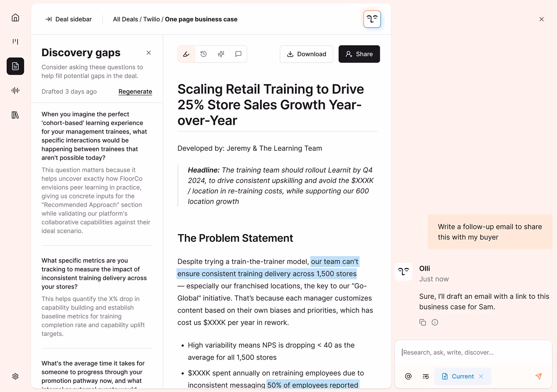The height and width of the screenshot is (392, 557).
Task: Click the 'What specific metrics' question
Action: 94,274
